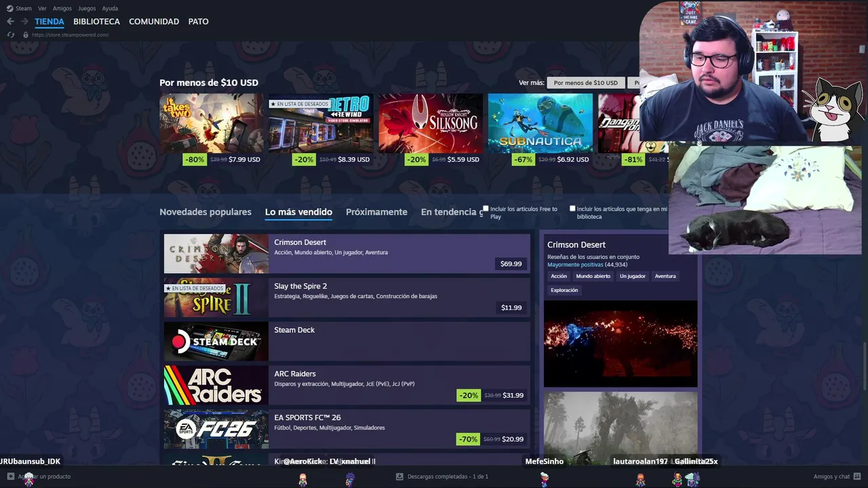This screenshot has width=868, height=488.
Task: Click the padlock site security icon
Action: tap(26, 35)
